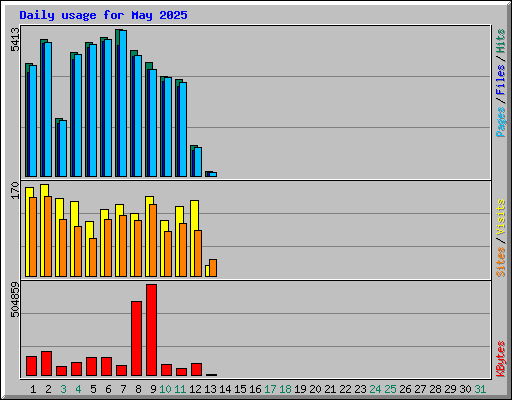Click the day 28 axis label

click(x=435, y=389)
